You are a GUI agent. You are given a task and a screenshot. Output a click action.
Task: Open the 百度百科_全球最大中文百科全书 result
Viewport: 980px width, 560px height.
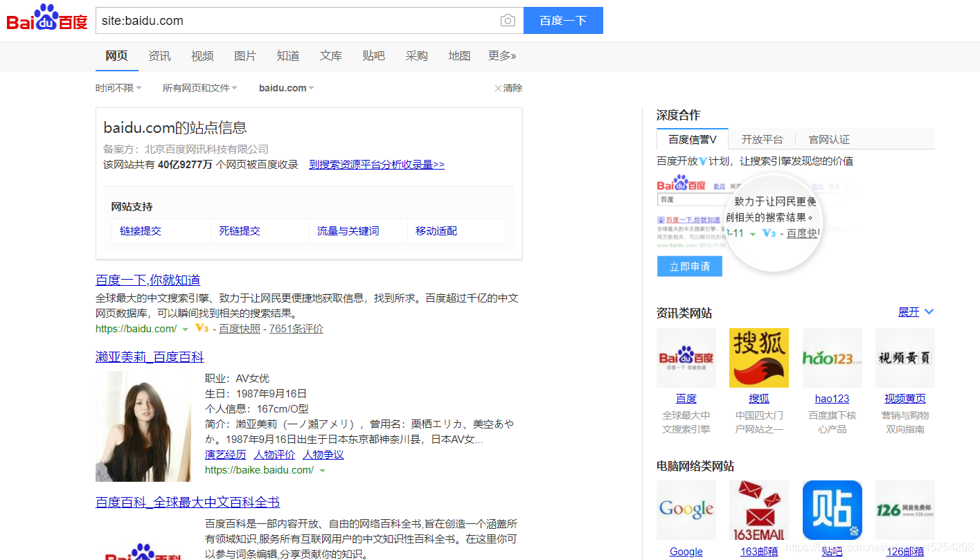[x=188, y=503]
